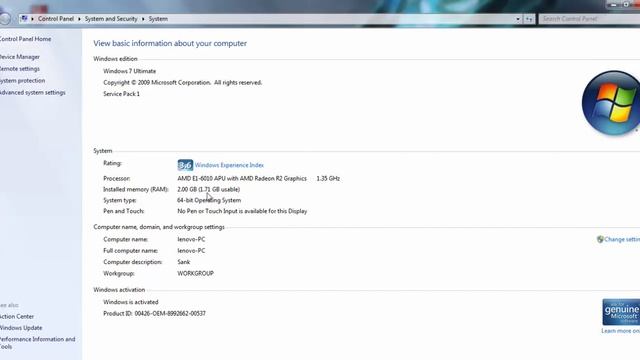640x360 pixels.
Task: Click Full computer name value lenovo-PC
Action: click(191, 251)
